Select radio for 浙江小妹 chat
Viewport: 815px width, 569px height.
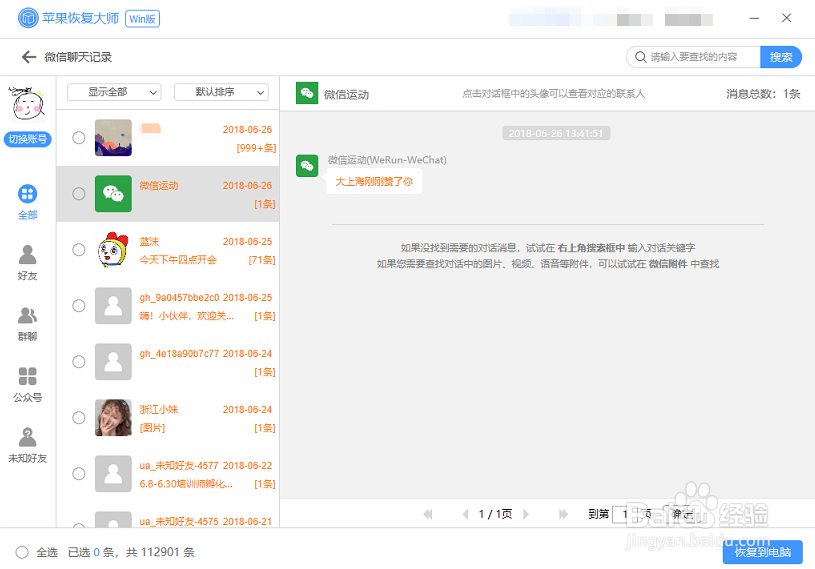point(78,418)
